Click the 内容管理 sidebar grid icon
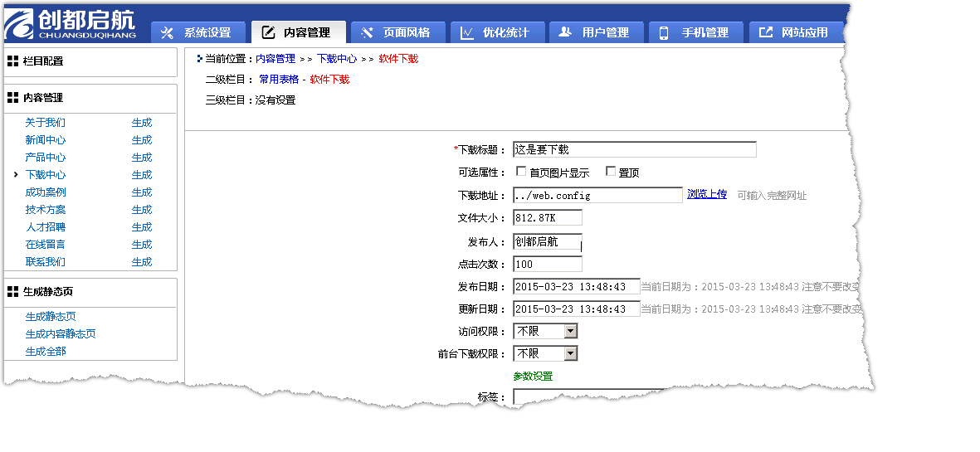Image resolution: width=980 pixels, height=452 pixels. point(12,97)
